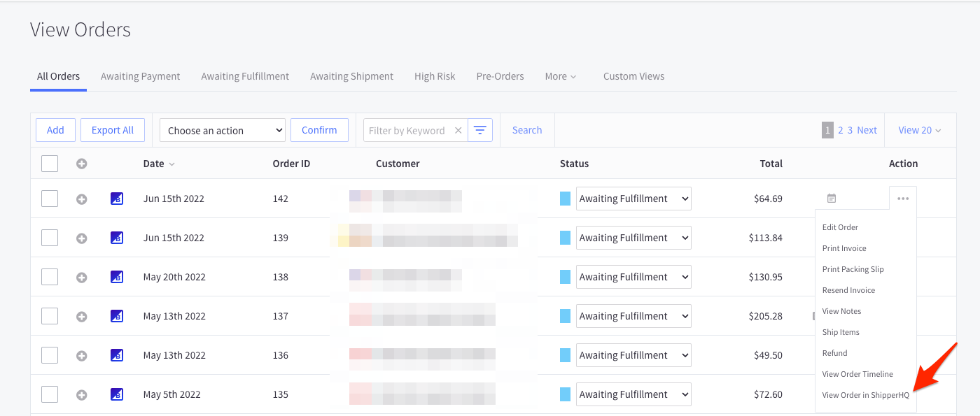Screen dimensions: 980x416
Task: Click the blue status color swatch for order 137
Action: 565,316
